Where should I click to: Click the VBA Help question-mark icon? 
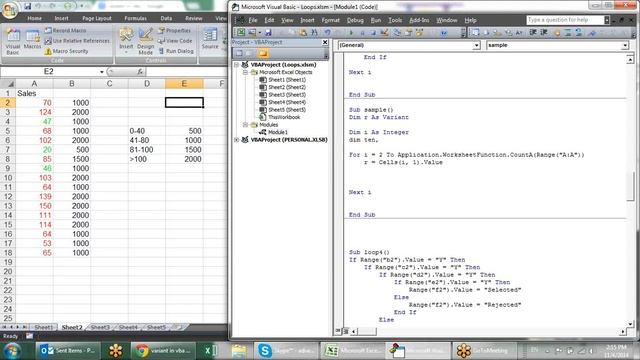[x=444, y=33]
